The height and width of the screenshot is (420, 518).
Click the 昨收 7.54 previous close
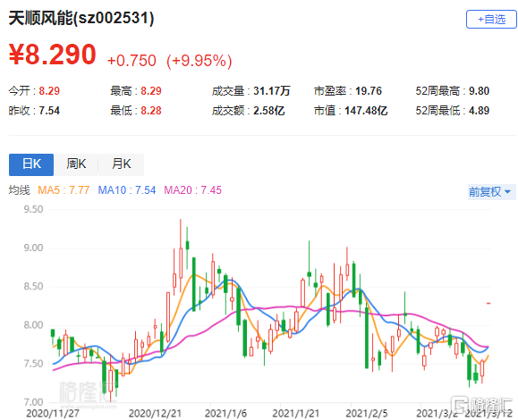click(x=34, y=111)
